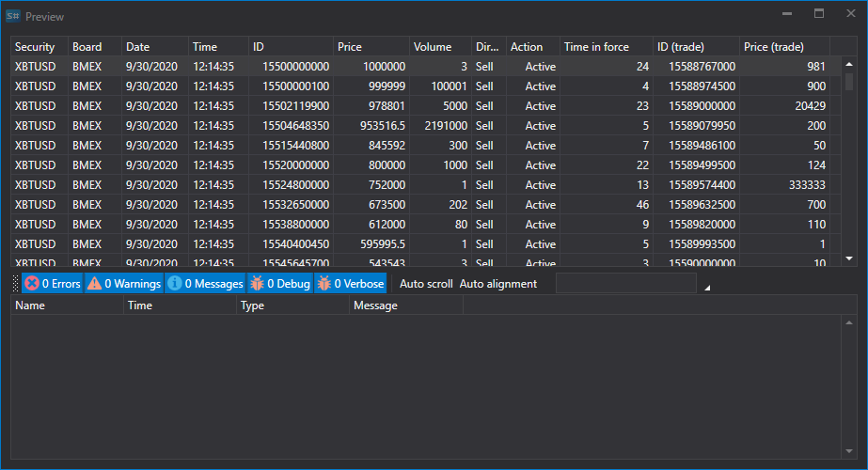
Task: Select price cell 999999
Action: pyautogui.click(x=371, y=86)
